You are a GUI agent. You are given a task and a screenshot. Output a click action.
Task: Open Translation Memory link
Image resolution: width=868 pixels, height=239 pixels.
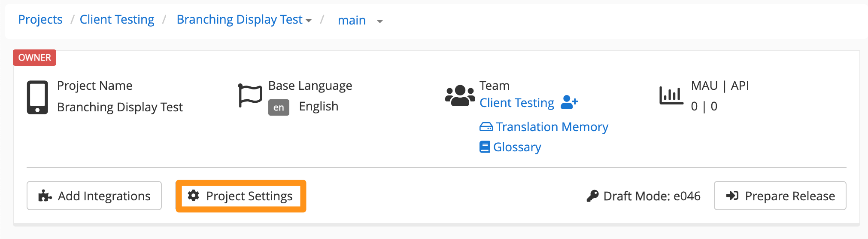click(552, 127)
